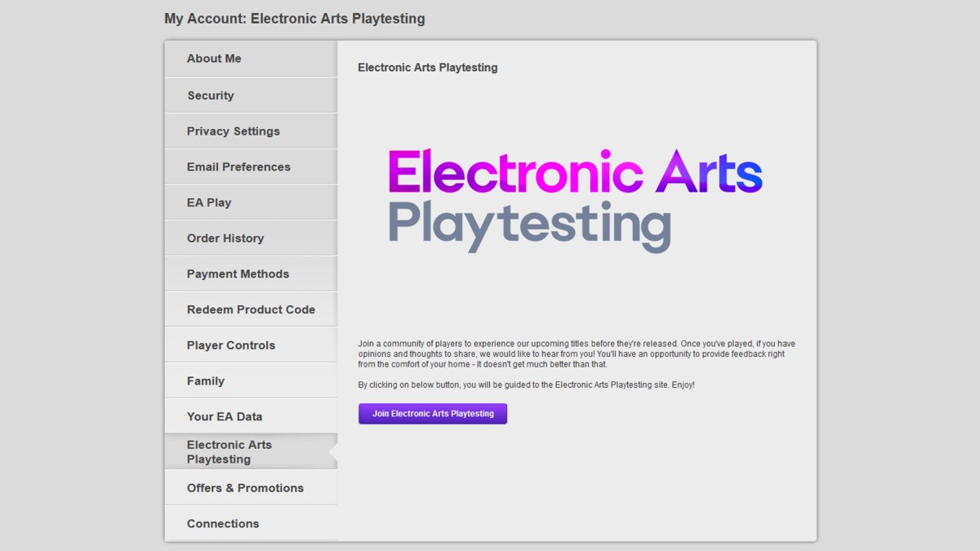This screenshot has width=980, height=551.
Task: Open Player Controls settings
Action: [x=251, y=345]
